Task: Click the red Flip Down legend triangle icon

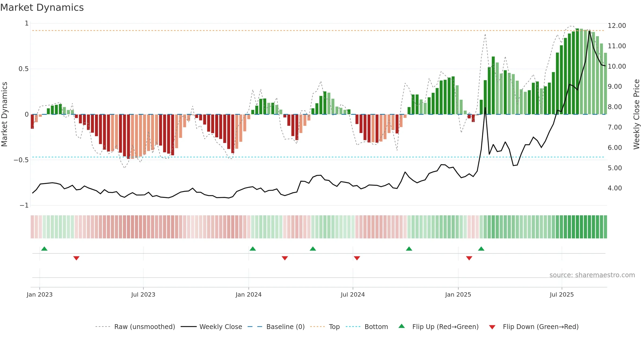Action: [x=492, y=327]
